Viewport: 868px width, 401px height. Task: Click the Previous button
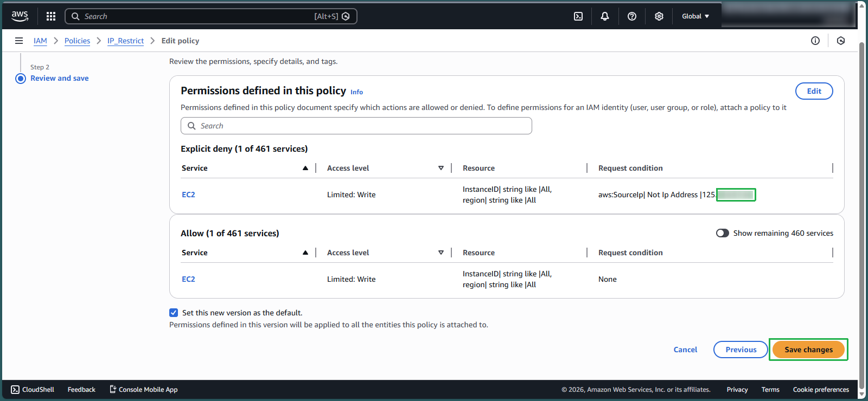(x=741, y=350)
